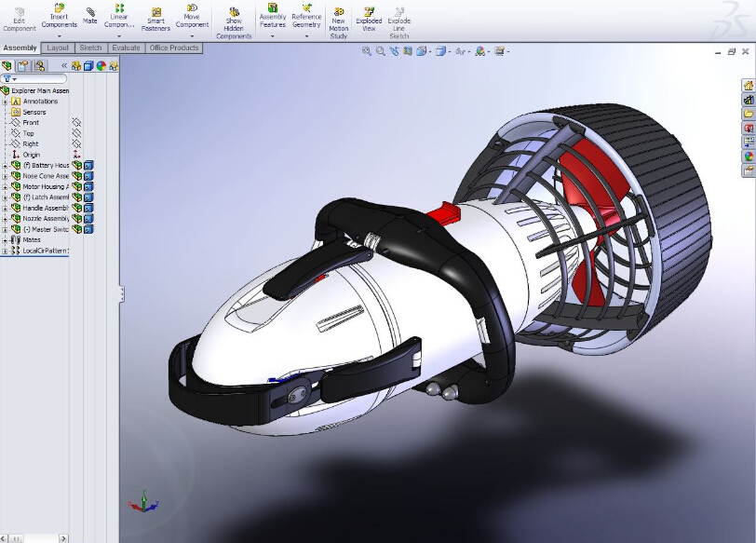
Task: Expand the Mates folder in tree
Action: (x=5, y=240)
